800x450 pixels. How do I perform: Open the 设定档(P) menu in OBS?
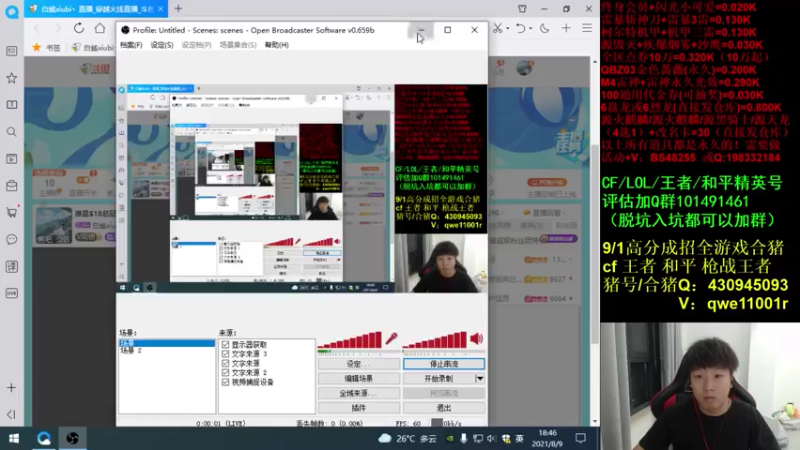pyautogui.click(x=196, y=45)
